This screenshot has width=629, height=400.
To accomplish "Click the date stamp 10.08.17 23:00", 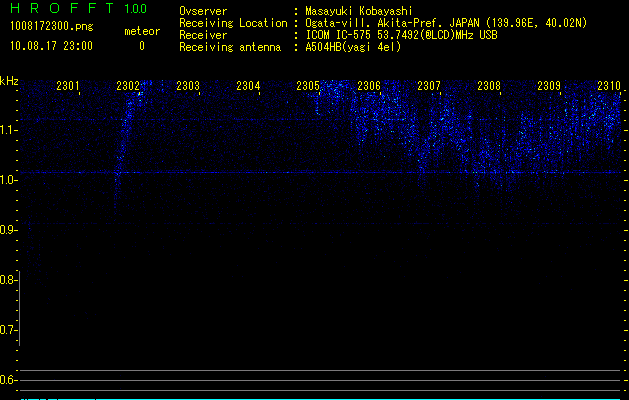I will pos(51,46).
